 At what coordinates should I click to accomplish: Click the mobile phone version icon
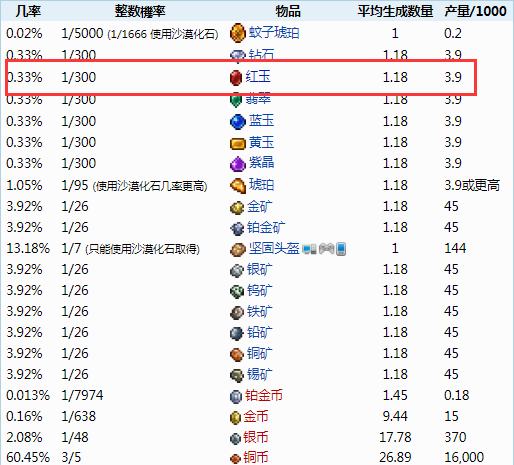click(341, 249)
